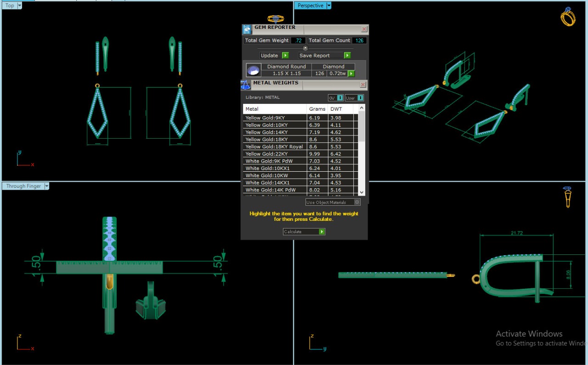Toggle the User library switch
Viewport: 588px width, 365px height.
[x=361, y=98]
